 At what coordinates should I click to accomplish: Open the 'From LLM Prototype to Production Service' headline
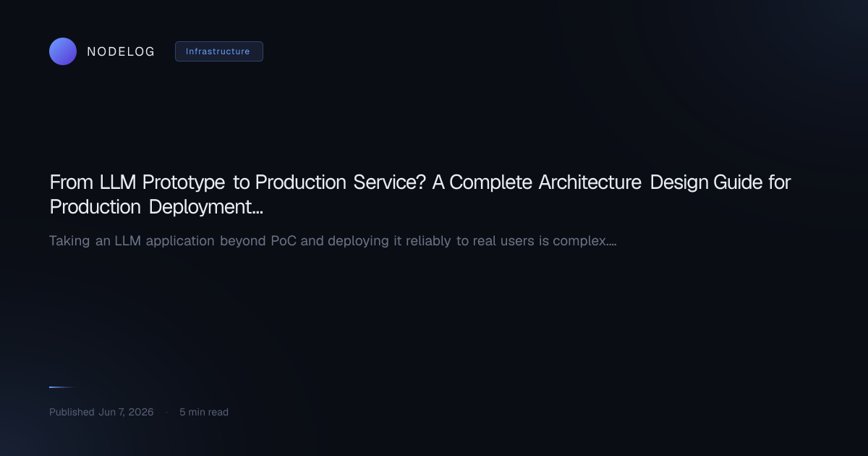420,194
